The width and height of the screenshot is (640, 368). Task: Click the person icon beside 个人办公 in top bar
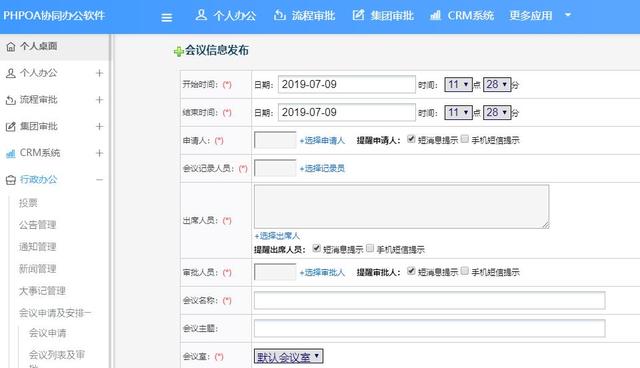pos(201,15)
